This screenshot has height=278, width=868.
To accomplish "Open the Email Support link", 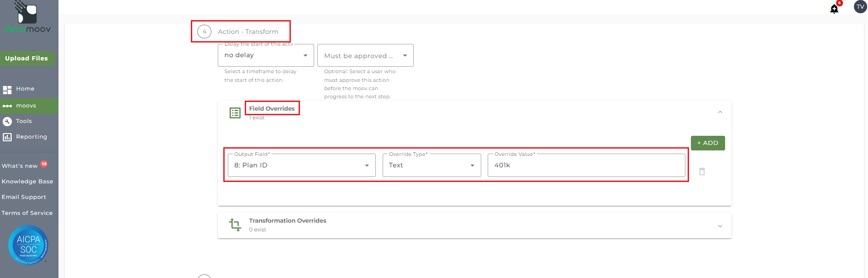I will tap(24, 197).
